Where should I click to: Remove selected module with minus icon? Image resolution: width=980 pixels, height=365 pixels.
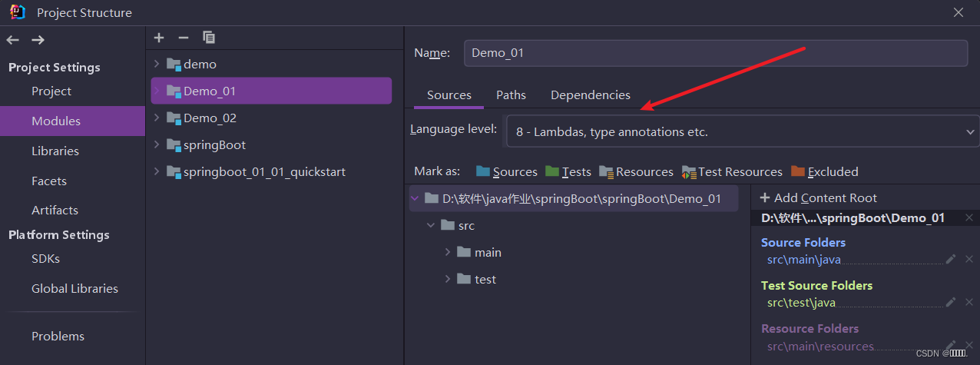pos(183,38)
